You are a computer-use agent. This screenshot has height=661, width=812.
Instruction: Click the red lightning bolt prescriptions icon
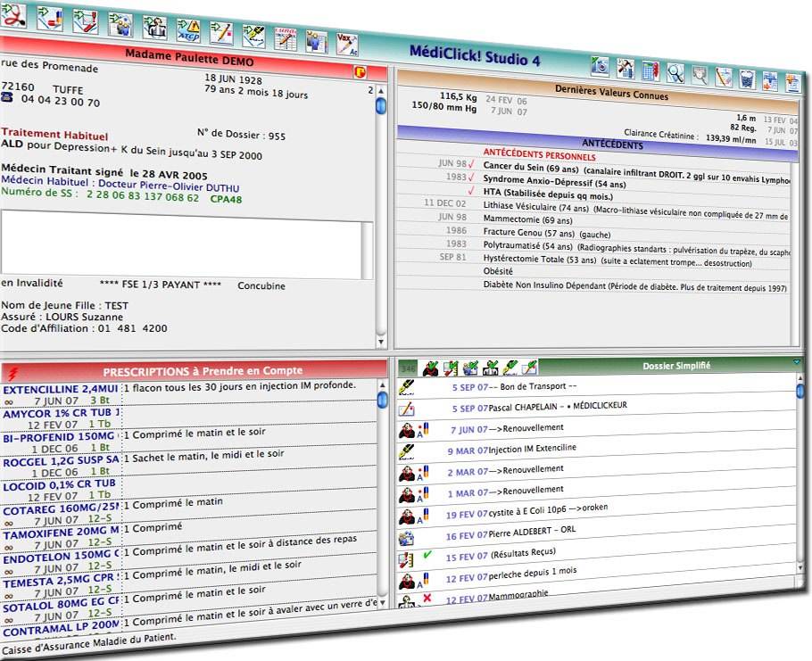[13, 372]
